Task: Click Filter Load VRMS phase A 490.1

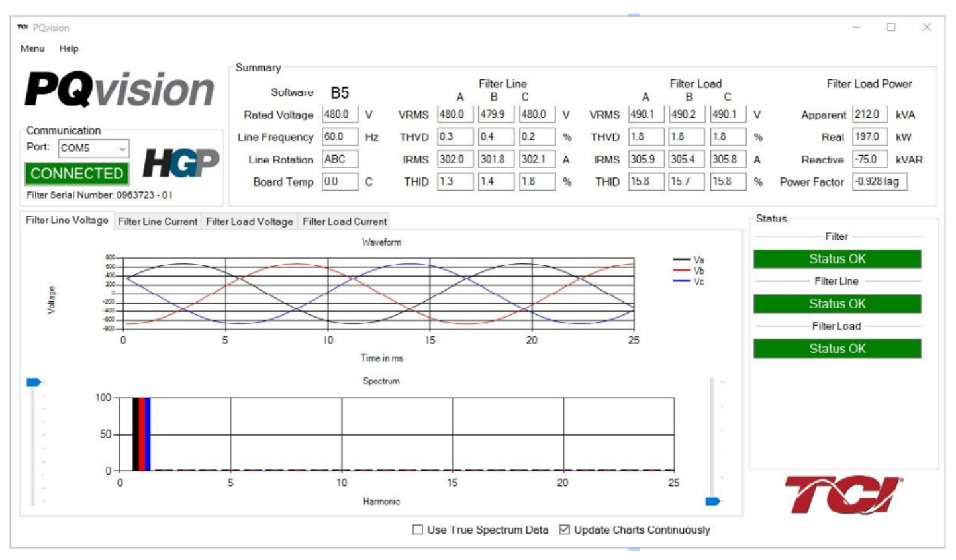Action: pyautogui.click(x=646, y=115)
